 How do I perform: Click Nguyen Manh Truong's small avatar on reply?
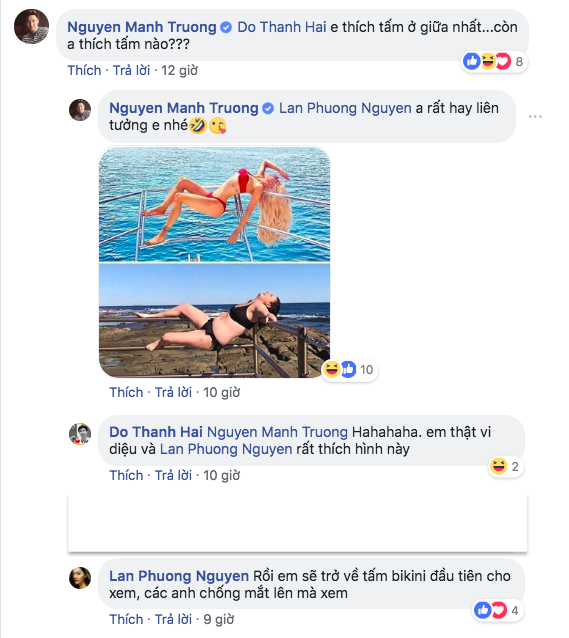pyautogui.click(x=80, y=110)
